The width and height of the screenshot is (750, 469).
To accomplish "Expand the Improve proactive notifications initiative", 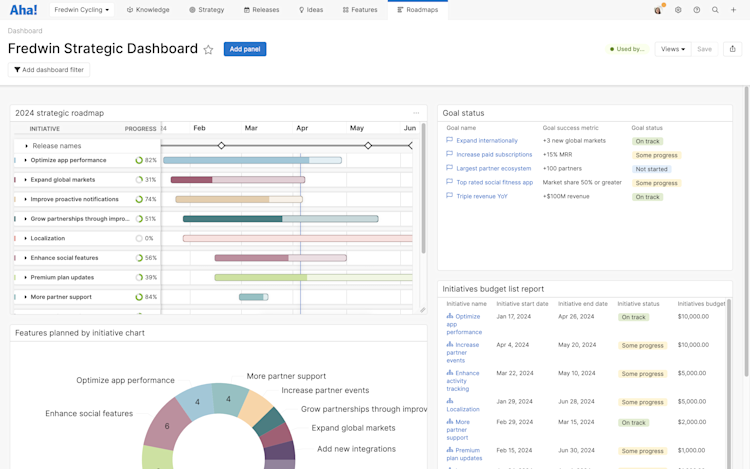I will tap(25, 199).
